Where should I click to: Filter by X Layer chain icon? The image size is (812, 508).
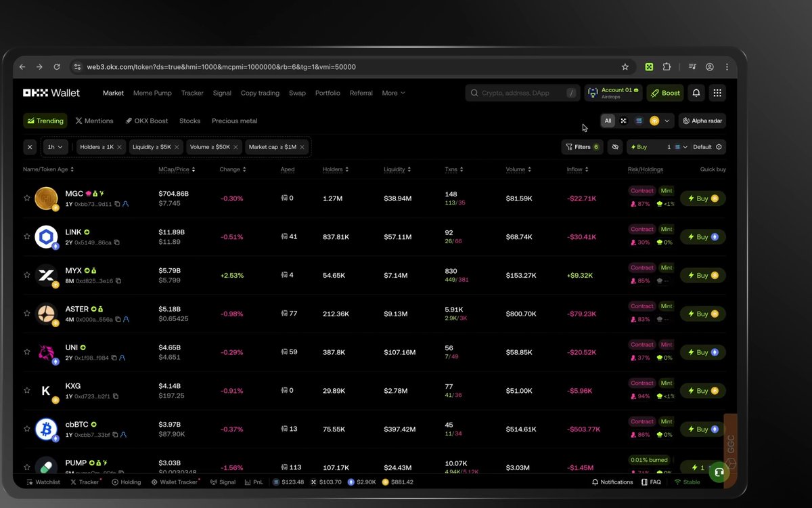tap(623, 121)
